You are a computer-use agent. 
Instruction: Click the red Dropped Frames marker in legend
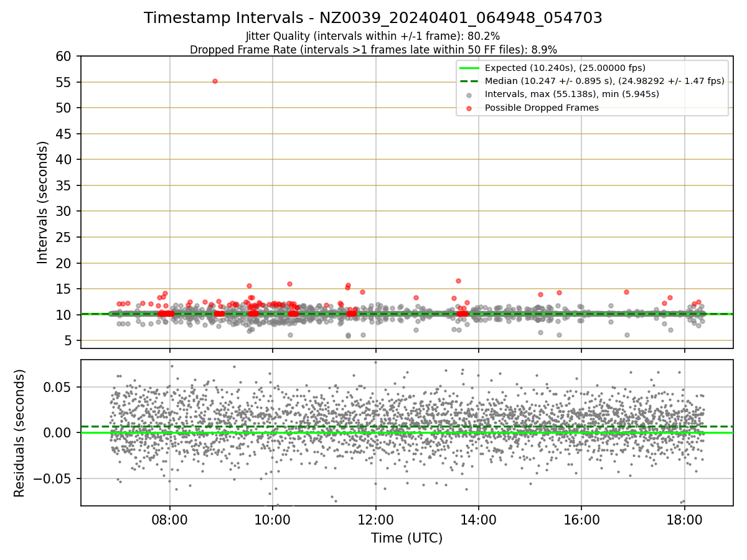pos(469,108)
